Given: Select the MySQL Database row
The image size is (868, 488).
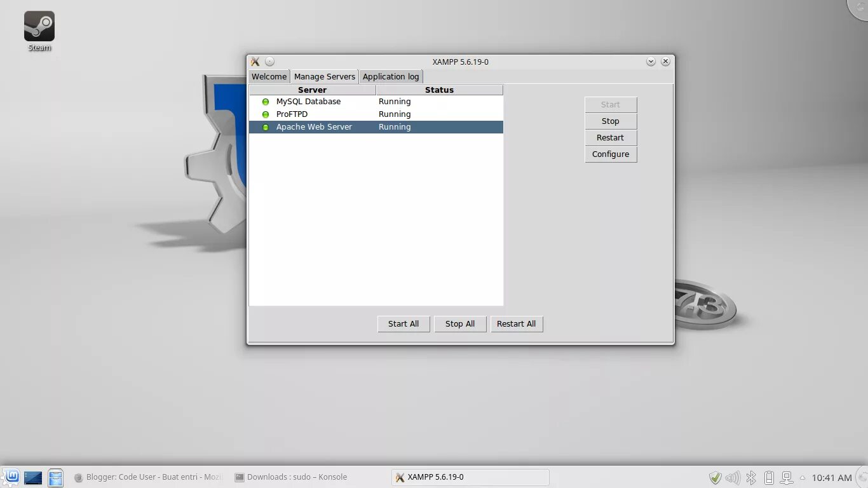Looking at the screenshot, I should tap(376, 102).
